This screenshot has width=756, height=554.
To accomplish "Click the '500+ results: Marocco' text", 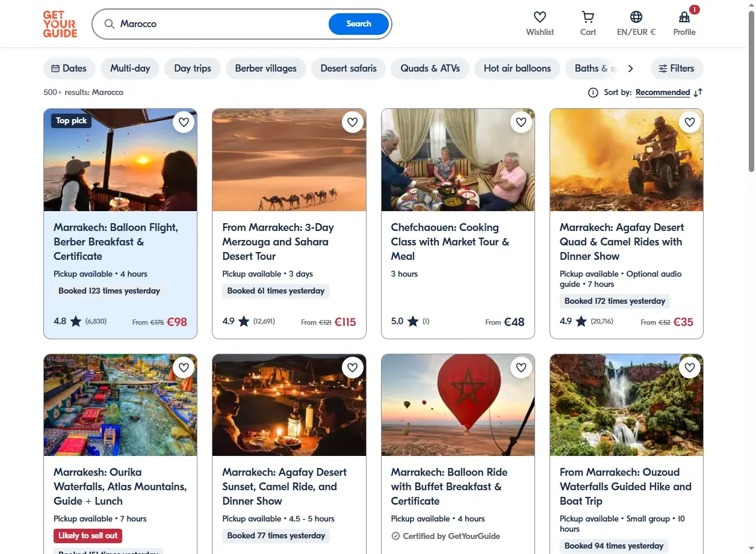I will (x=83, y=93).
